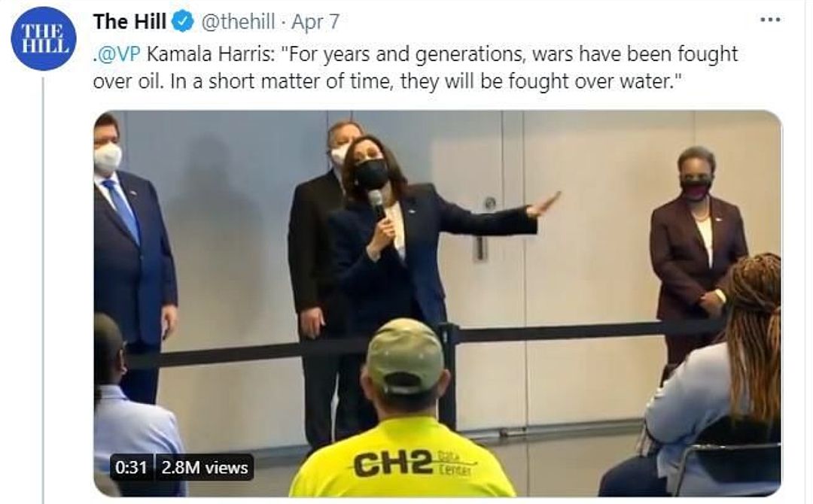Viewport: 813px width, 504px height.
Task: Follow the @VP mention link
Action: [x=117, y=54]
